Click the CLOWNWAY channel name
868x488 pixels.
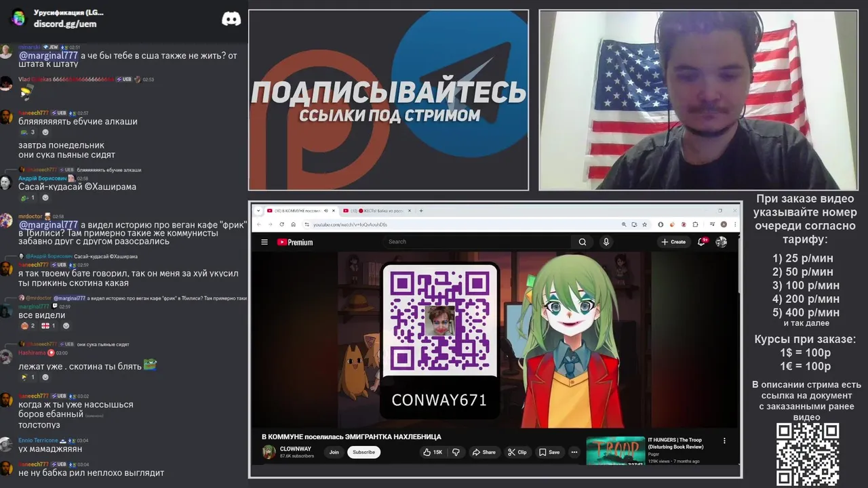click(x=296, y=449)
